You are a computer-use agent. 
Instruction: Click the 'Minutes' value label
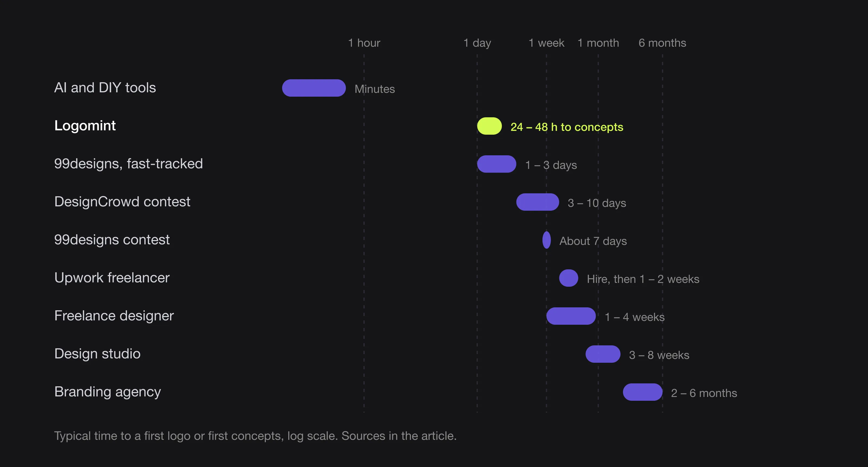pyautogui.click(x=375, y=89)
